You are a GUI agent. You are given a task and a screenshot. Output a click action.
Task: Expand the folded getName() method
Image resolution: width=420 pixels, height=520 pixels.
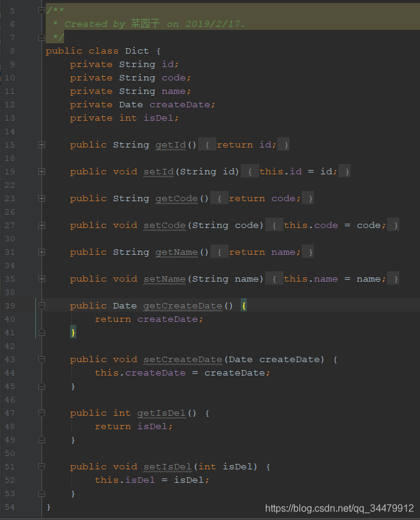pyautogui.click(x=42, y=252)
